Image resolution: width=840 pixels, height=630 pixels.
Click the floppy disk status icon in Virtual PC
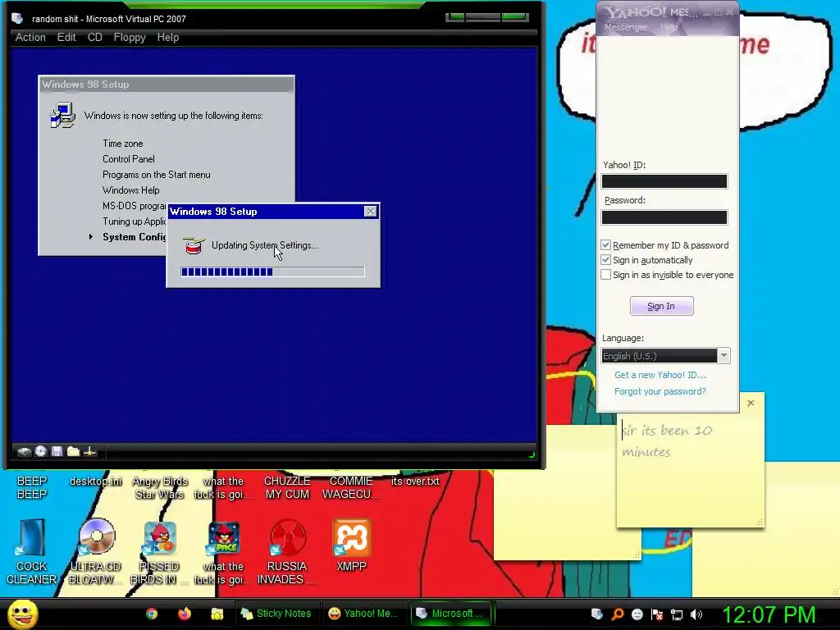click(57, 452)
